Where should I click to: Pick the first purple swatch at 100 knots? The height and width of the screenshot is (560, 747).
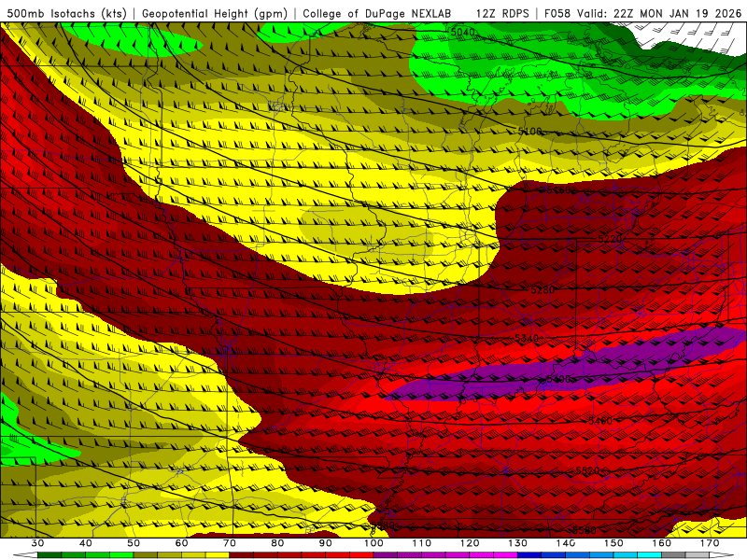(x=385, y=554)
